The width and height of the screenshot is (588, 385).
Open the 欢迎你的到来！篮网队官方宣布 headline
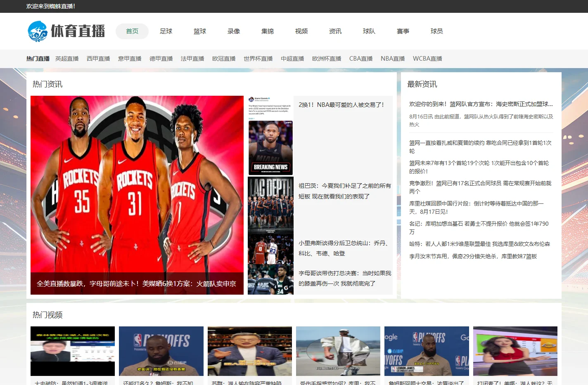(x=481, y=104)
